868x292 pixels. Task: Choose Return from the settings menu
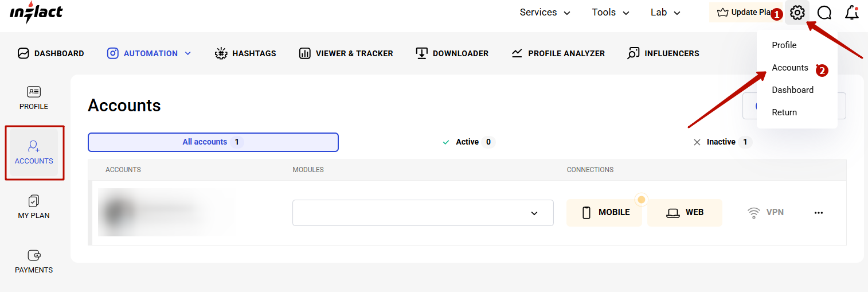pyautogui.click(x=784, y=112)
